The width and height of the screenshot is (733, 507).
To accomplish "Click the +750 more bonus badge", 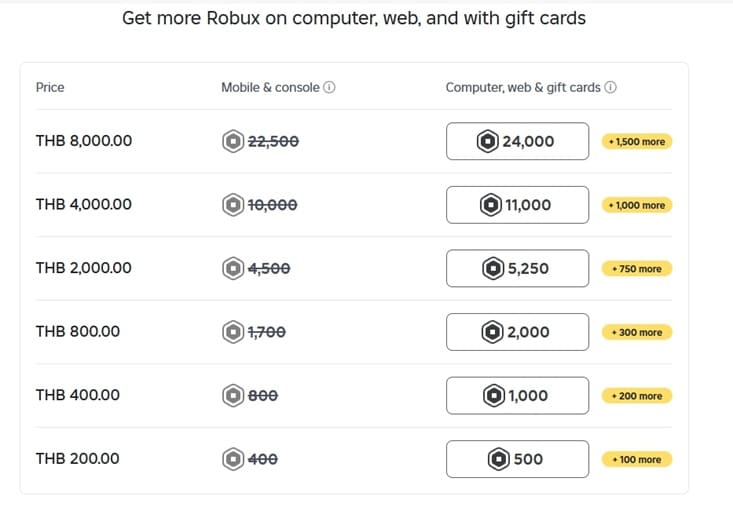I will tap(637, 269).
